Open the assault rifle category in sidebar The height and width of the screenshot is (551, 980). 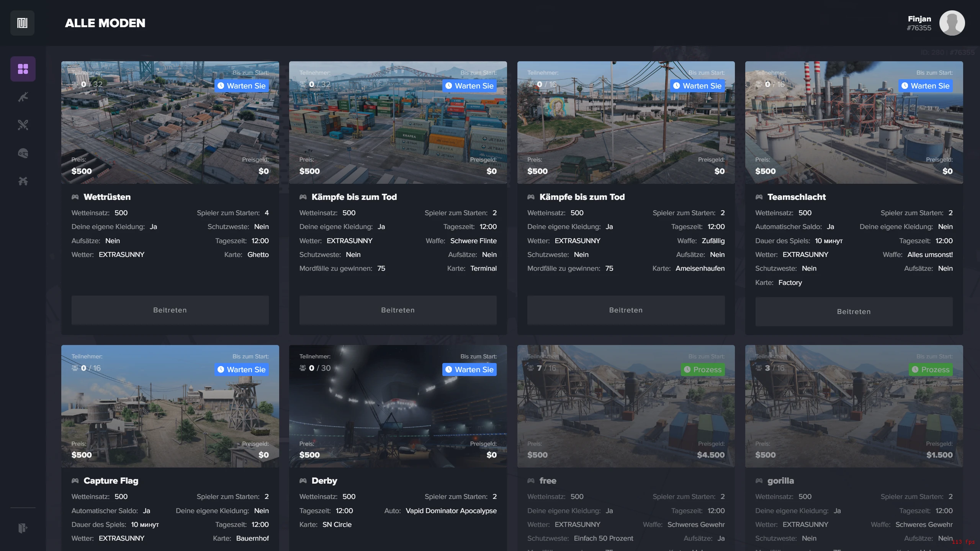tap(23, 97)
